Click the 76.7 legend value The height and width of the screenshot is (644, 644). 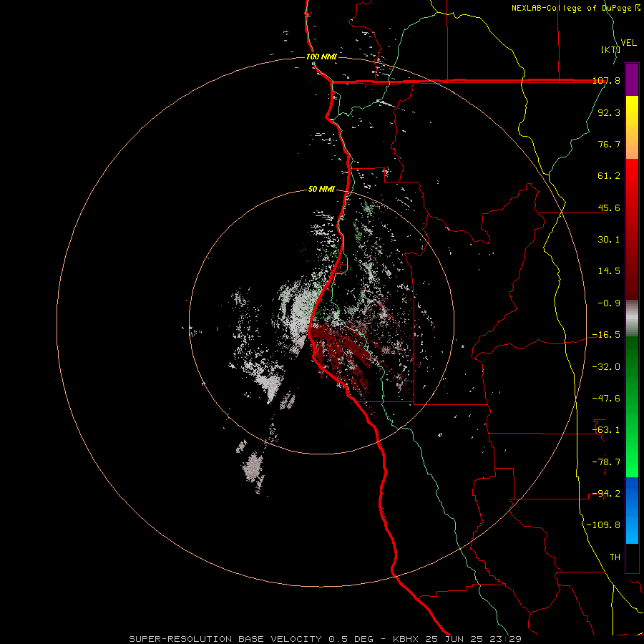point(609,144)
